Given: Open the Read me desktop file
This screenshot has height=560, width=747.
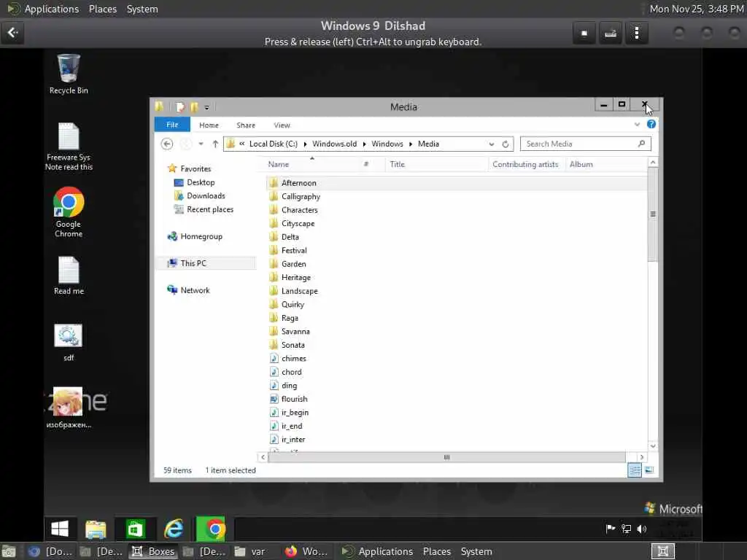Looking at the screenshot, I should 69,276.
